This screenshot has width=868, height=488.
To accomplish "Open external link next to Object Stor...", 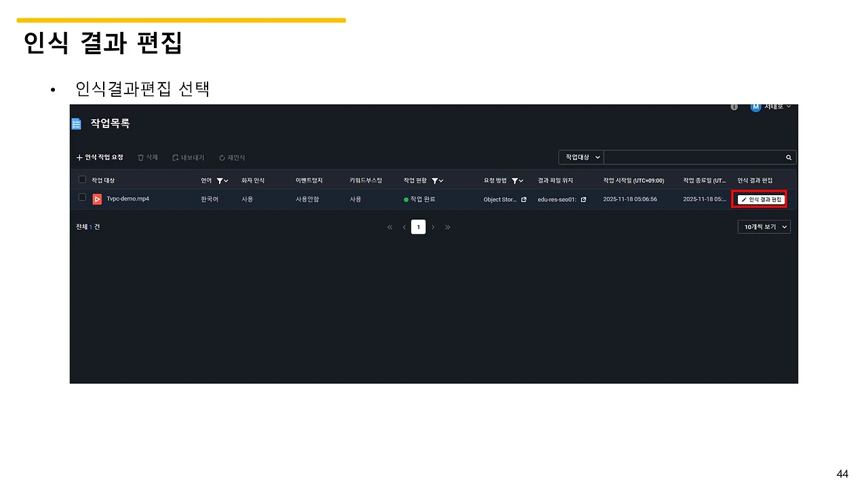I will (524, 199).
